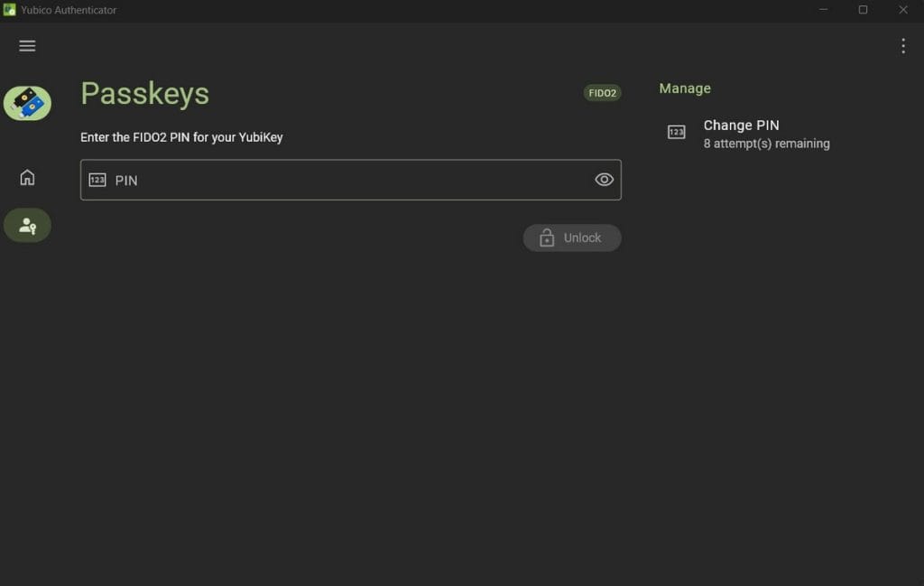Select the YubiKey device avatar
This screenshot has width=924, height=586.
click(27, 103)
